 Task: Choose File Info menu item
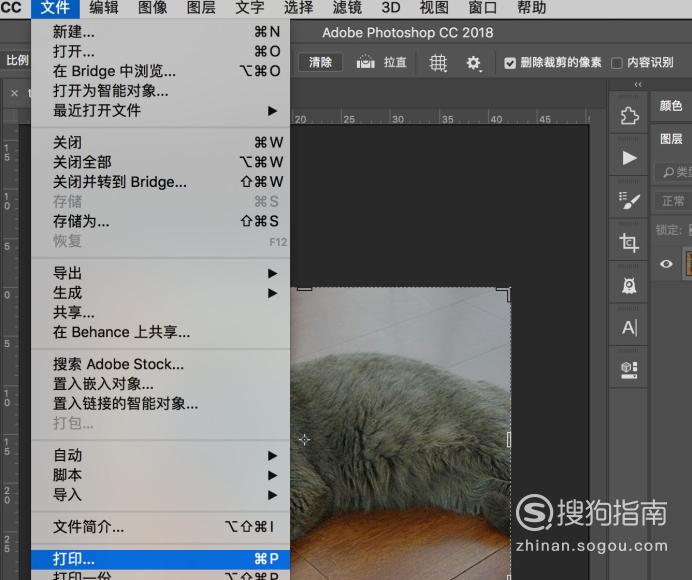[x=161, y=527]
